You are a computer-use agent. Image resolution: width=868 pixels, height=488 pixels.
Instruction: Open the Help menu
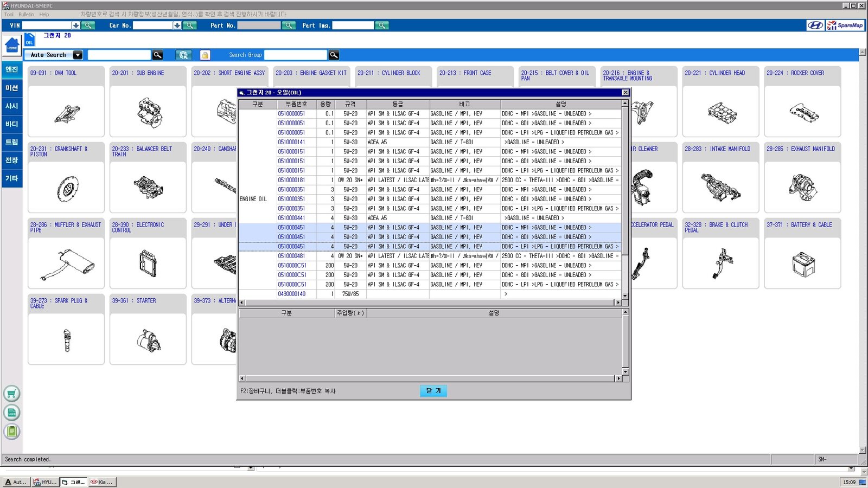coord(44,15)
